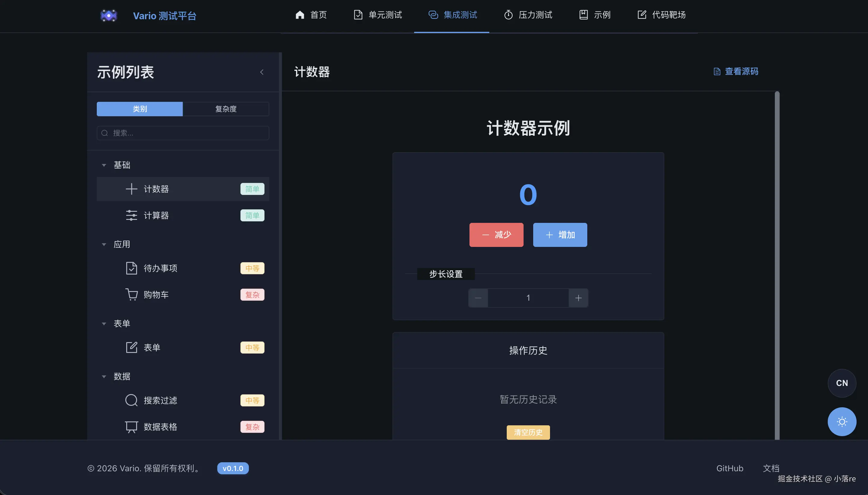
Task: Increase step value with plus stepper
Action: (578, 298)
